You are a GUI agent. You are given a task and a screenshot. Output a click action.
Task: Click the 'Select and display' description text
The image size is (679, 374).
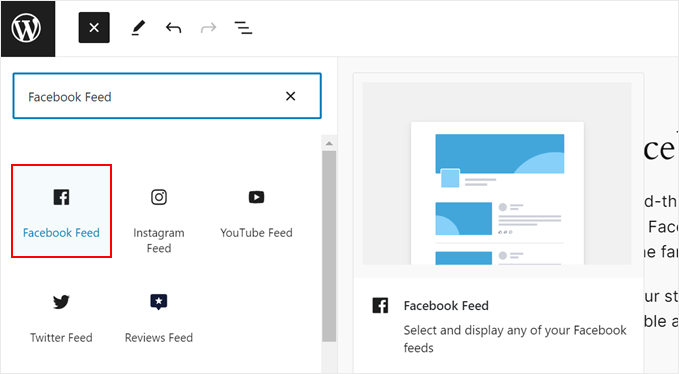[x=515, y=339]
